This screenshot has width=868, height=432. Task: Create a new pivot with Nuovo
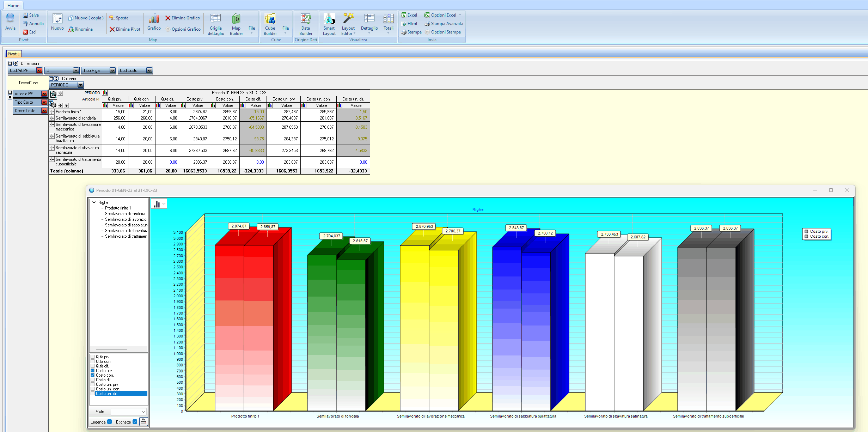pos(57,22)
